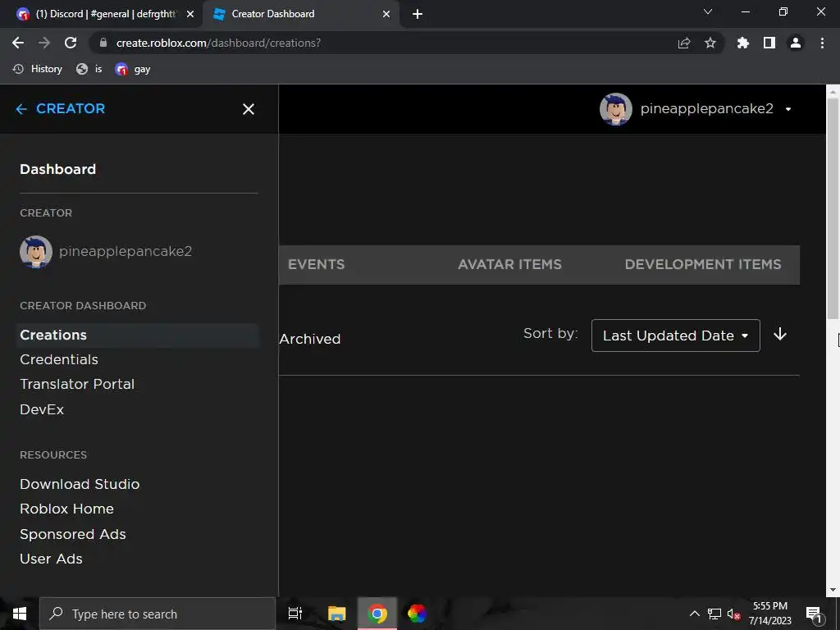Open a new browser tab
This screenshot has width=840, height=630.
click(418, 14)
